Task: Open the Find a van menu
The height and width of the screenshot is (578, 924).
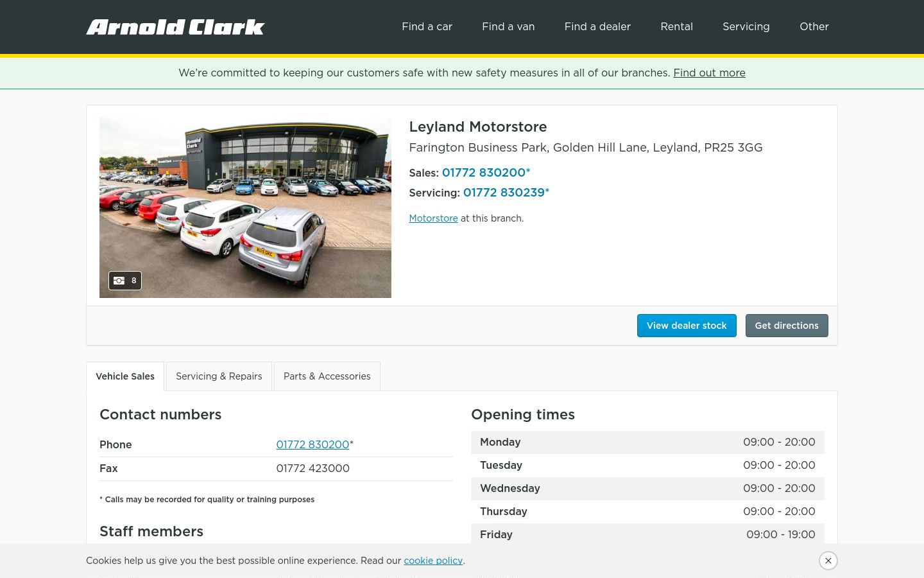Action: pos(508,26)
